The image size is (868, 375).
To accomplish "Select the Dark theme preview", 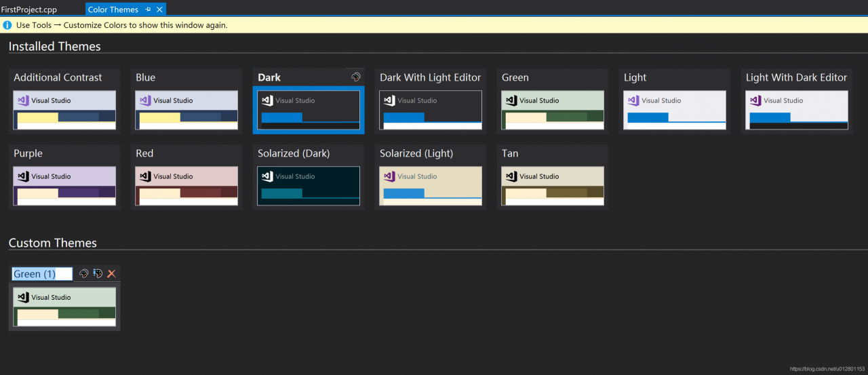I will click(x=309, y=110).
